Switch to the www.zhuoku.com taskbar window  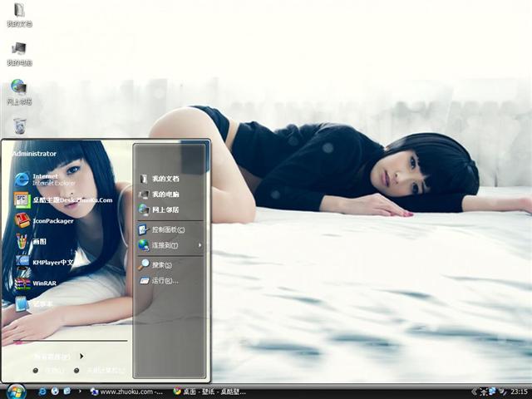pyautogui.click(x=126, y=391)
